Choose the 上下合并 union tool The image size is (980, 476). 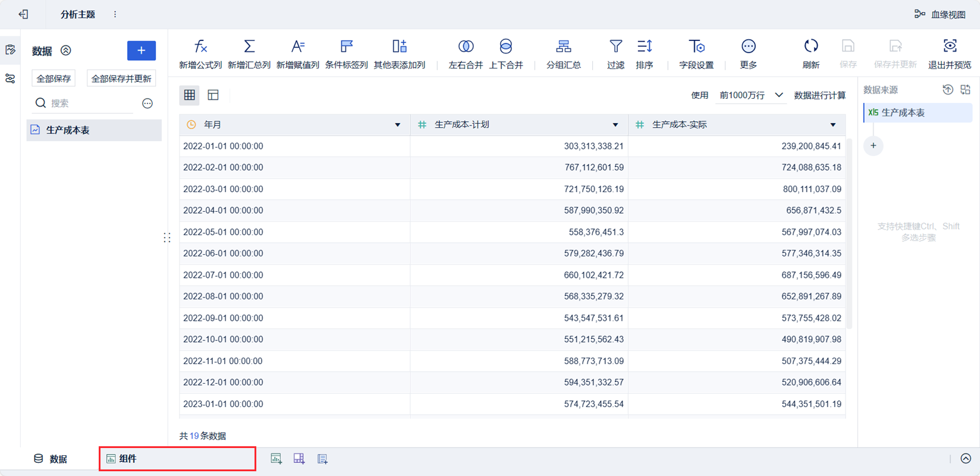[506, 54]
